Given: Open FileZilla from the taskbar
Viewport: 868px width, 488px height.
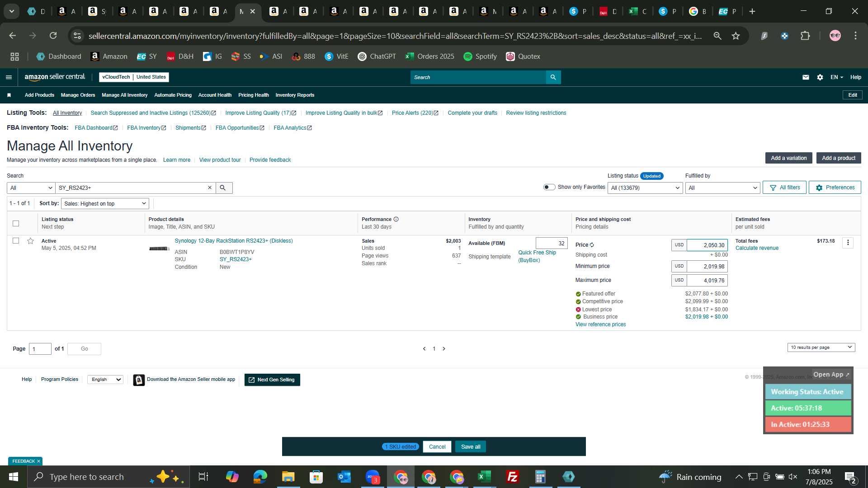Looking at the screenshot, I should [x=513, y=477].
